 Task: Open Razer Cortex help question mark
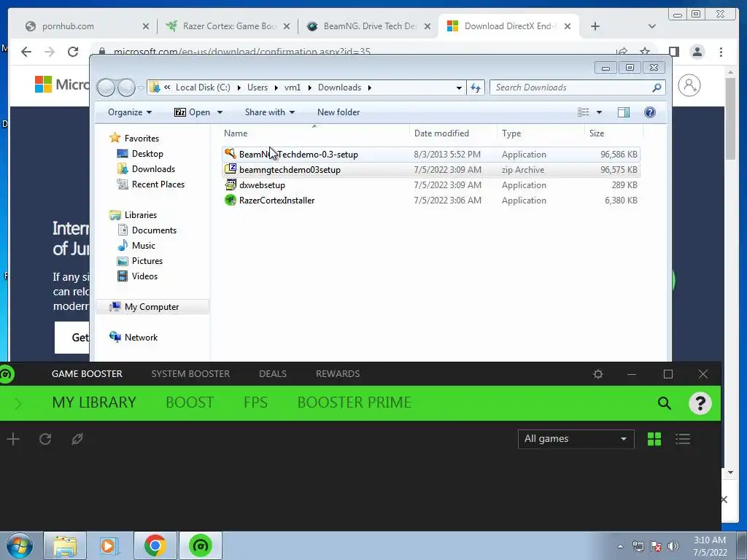coord(700,403)
